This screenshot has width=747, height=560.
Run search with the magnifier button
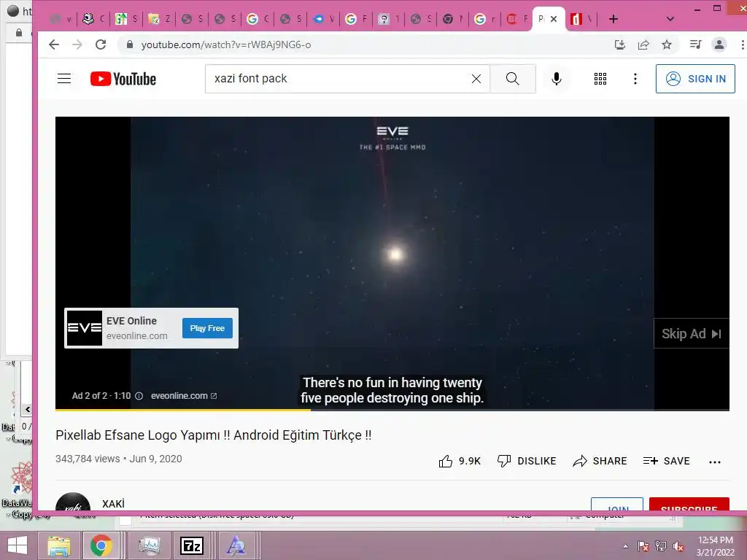(513, 79)
